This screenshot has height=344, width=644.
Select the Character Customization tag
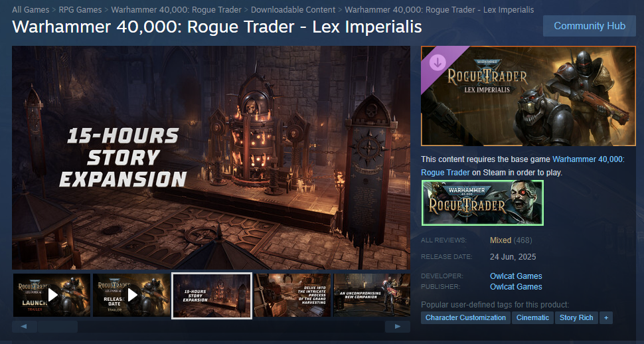click(466, 317)
